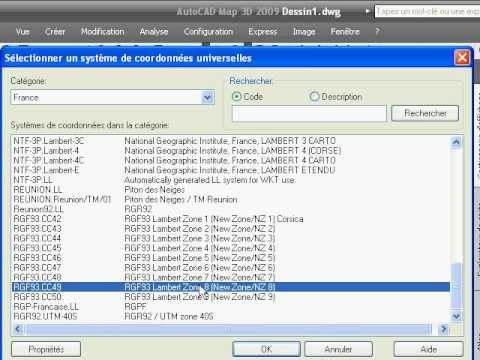Open the Configuration menu
This screenshot has width=480, height=360.
click(208, 32)
